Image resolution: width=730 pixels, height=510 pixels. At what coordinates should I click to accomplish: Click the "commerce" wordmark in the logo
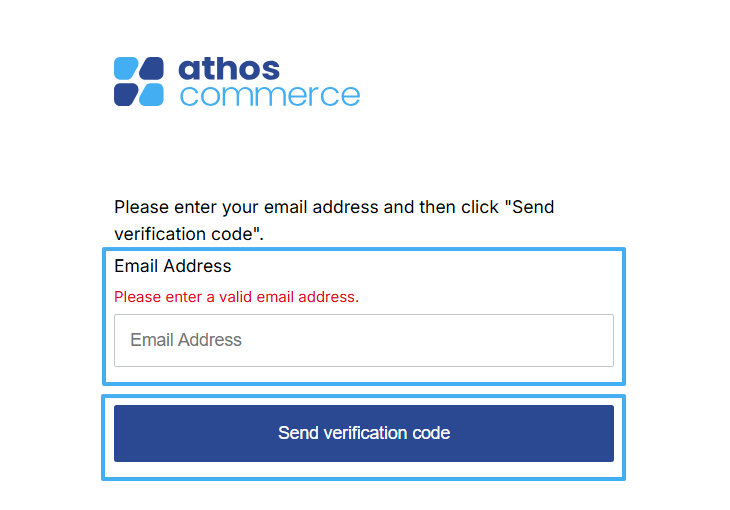(x=269, y=95)
